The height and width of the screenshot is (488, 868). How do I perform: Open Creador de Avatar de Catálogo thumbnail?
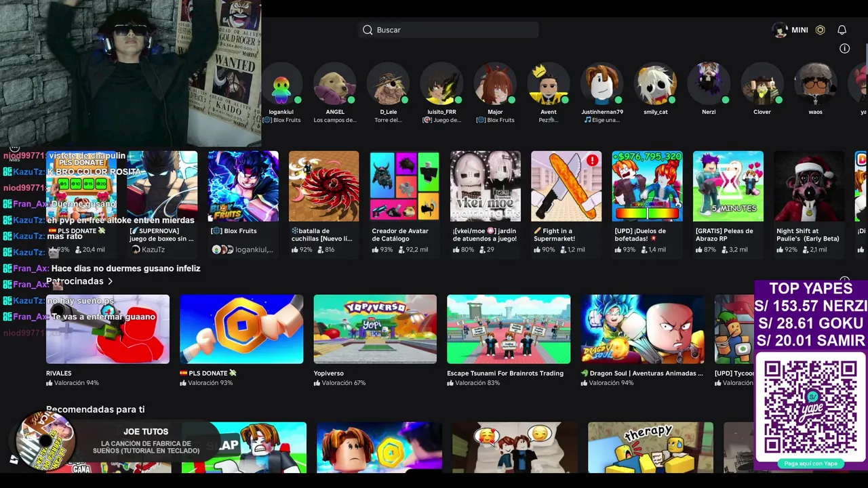[405, 186]
